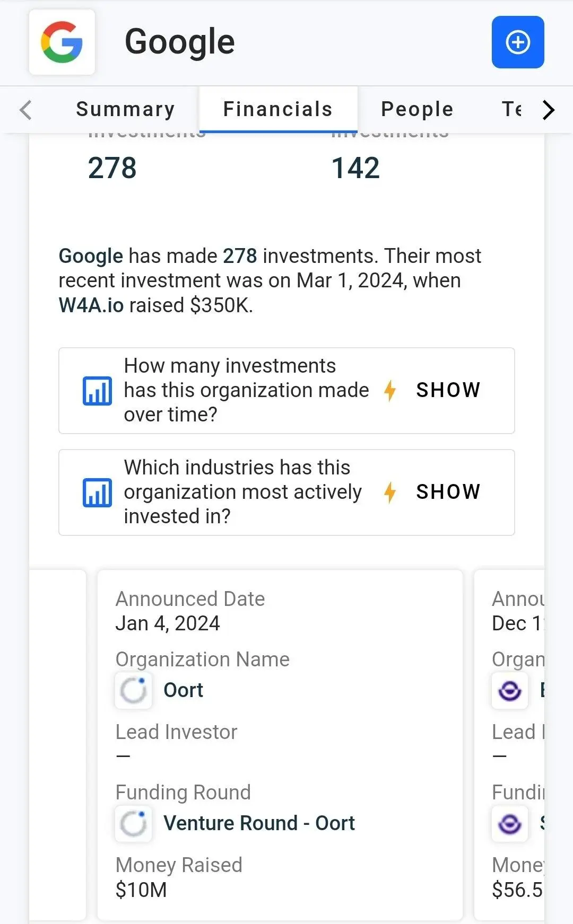Click the Oort logo beside Venture Round
Viewport: 573px width, 924px height.
click(x=133, y=824)
